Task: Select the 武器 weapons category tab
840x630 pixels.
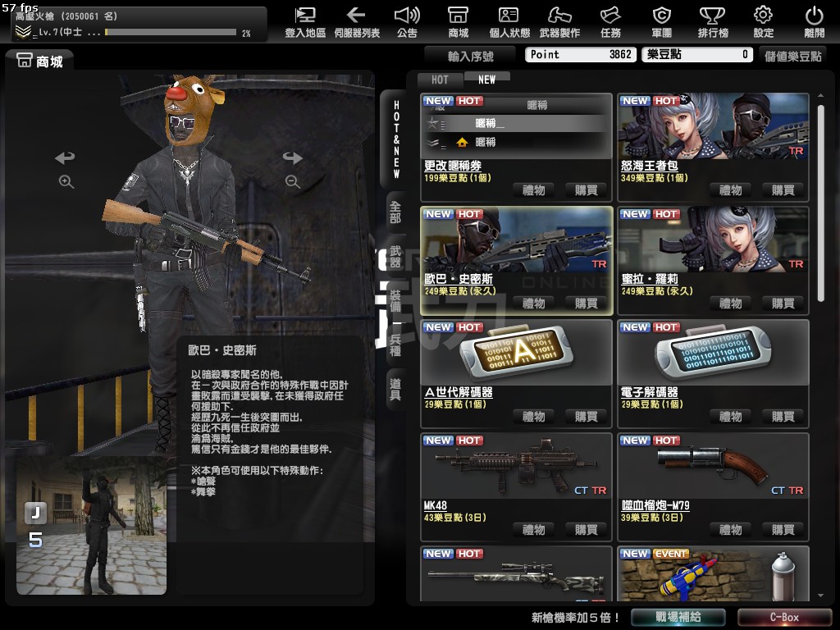Action: [x=395, y=257]
